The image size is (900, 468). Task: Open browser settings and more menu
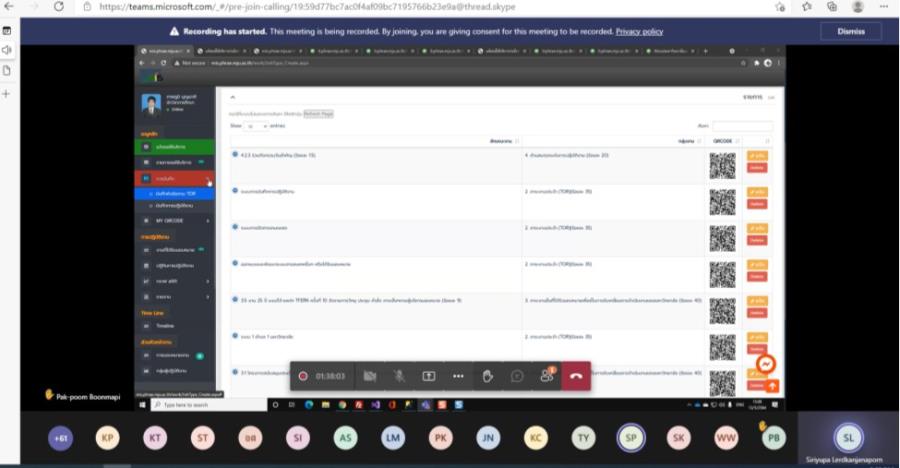click(x=885, y=7)
